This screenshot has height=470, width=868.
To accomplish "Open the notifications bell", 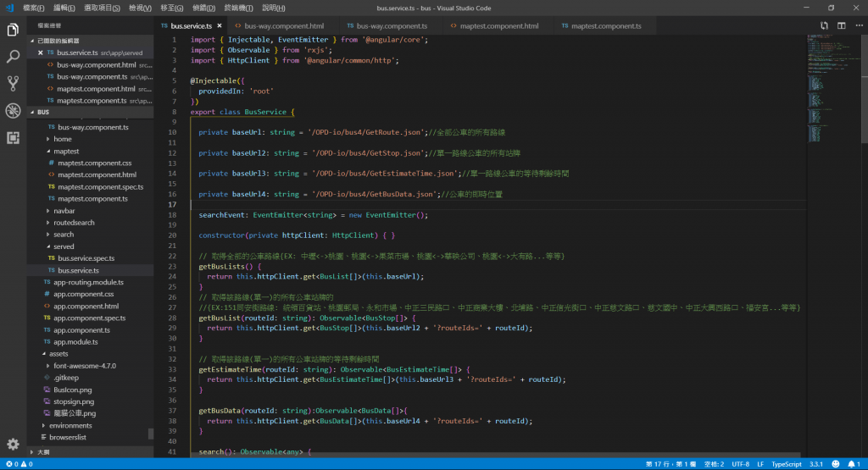I will (854, 464).
